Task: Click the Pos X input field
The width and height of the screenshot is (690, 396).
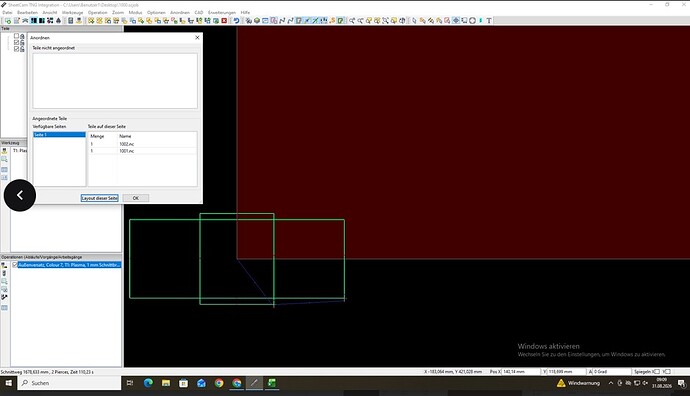Action: (521, 372)
